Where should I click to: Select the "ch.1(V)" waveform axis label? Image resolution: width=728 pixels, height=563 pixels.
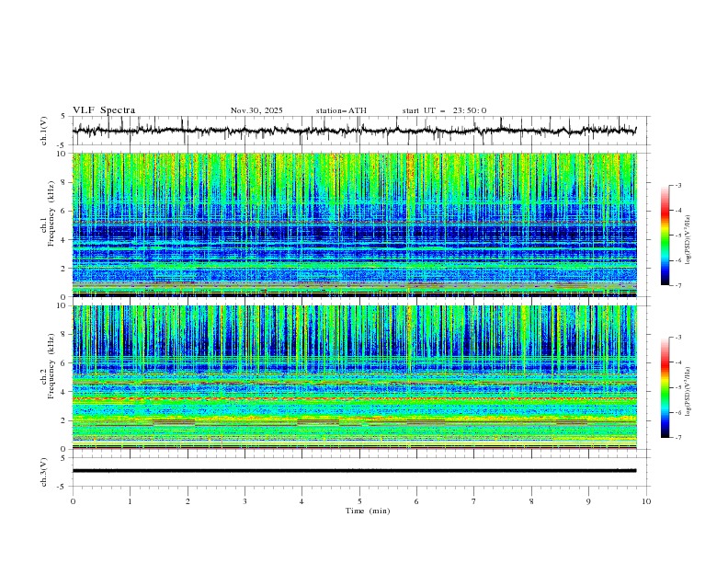[x=44, y=131]
